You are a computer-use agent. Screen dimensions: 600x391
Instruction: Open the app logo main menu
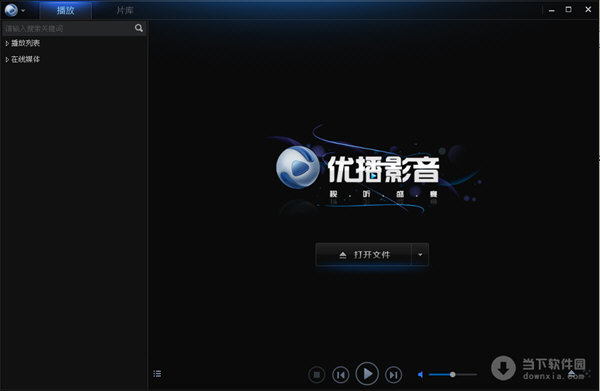click(x=15, y=10)
